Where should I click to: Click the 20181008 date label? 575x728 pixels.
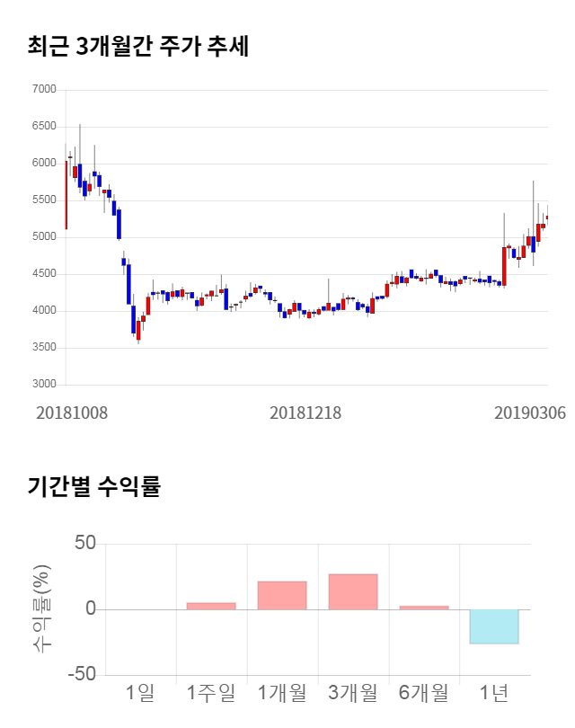pos(72,413)
